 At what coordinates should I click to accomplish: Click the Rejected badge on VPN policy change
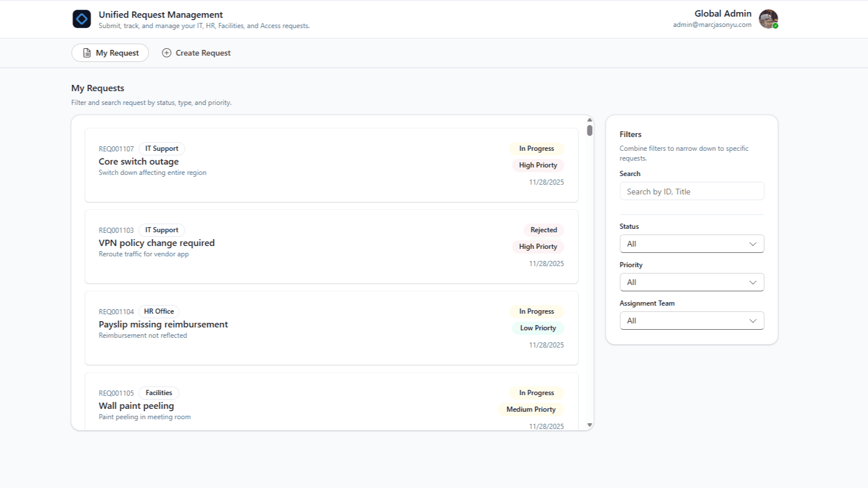click(543, 230)
